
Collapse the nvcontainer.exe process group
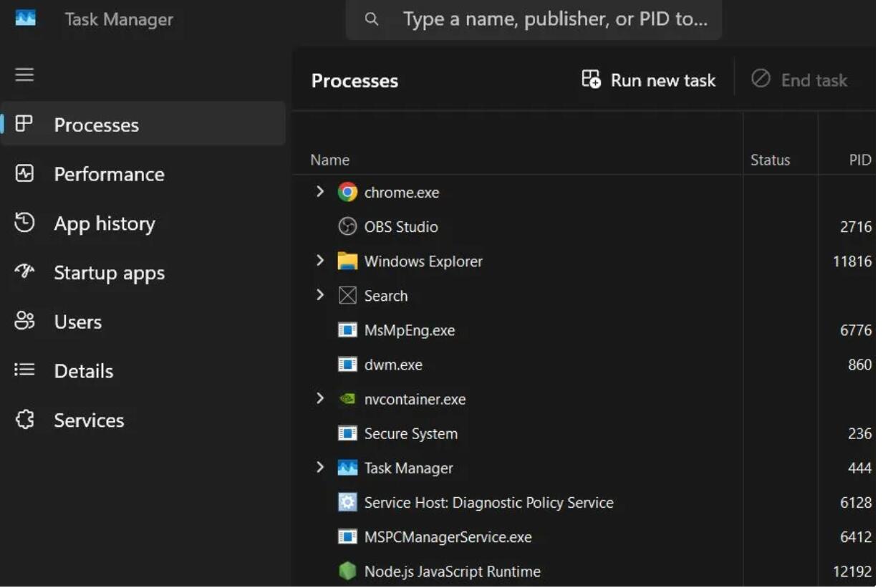pyautogui.click(x=320, y=399)
